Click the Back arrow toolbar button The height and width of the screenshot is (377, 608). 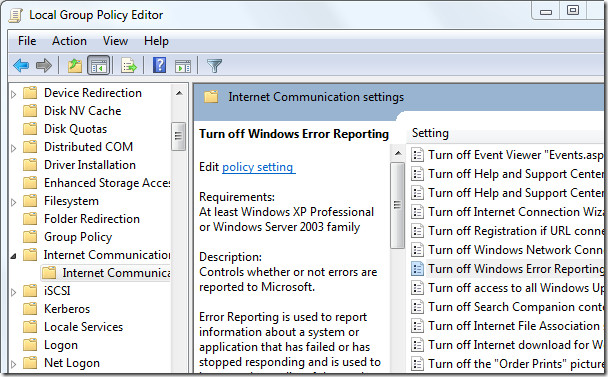21,65
